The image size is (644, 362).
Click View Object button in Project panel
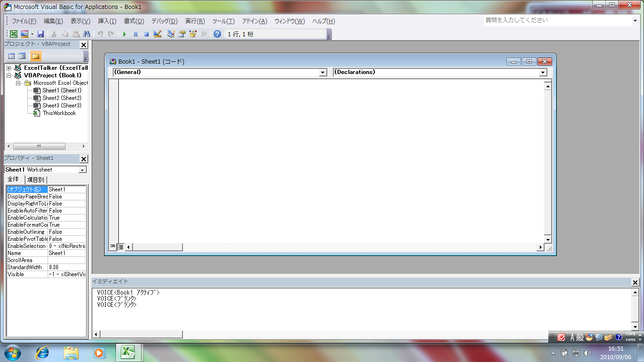pos(22,56)
